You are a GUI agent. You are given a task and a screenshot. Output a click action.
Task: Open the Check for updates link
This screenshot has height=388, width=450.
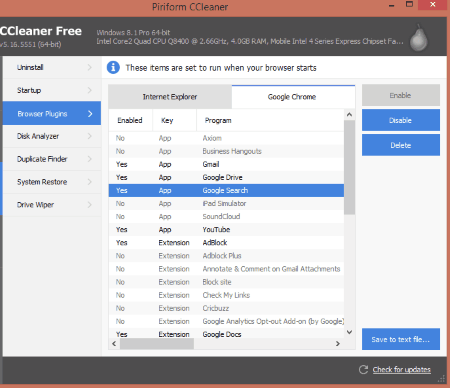402,369
